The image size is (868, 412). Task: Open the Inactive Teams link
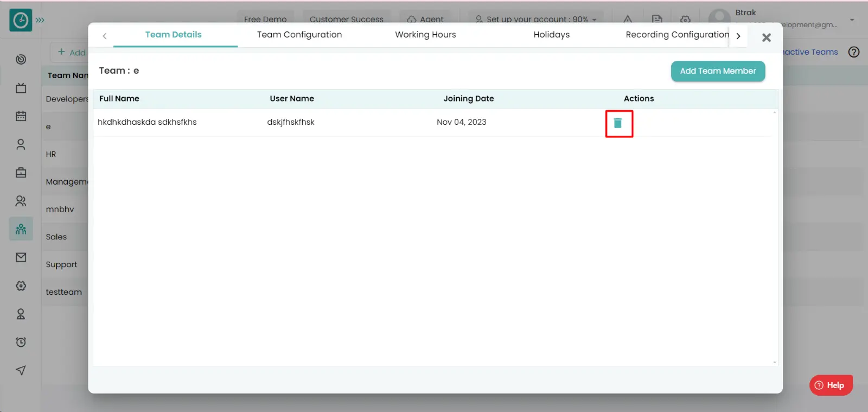click(x=810, y=52)
